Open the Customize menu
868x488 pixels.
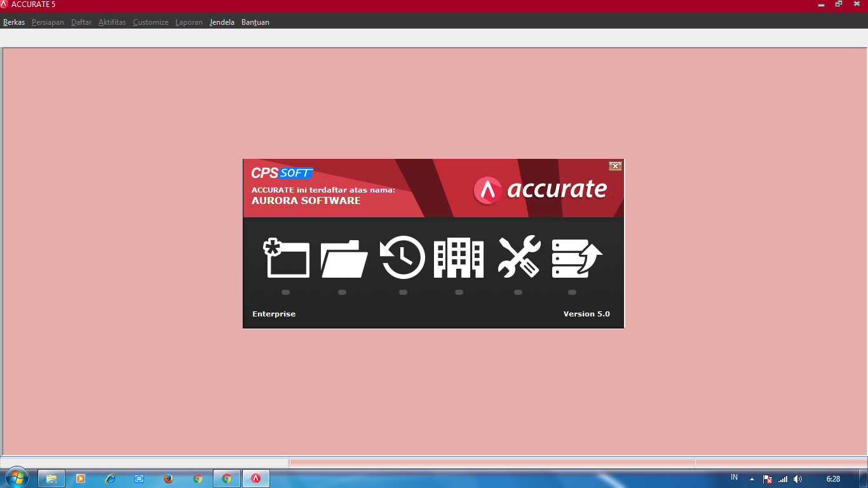pyautogui.click(x=151, y=22)
